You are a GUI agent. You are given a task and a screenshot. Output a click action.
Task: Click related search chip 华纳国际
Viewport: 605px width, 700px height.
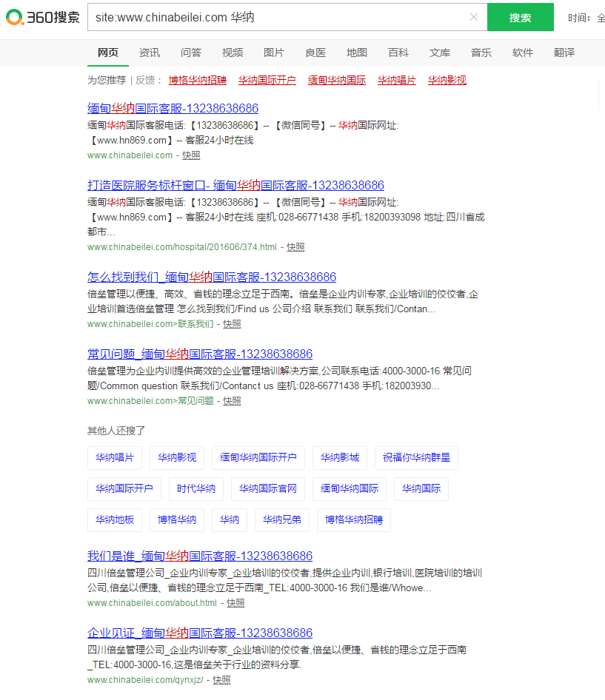point(421,489)
